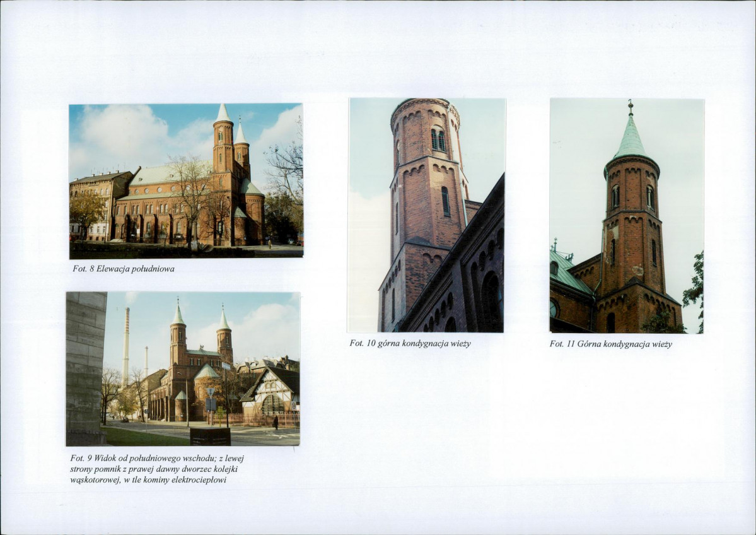Screen dimensions: 756x535
Task: Select the caption 'Fot. 10 górna kondygnacja wieży'
Action: [x=410, y=343]
